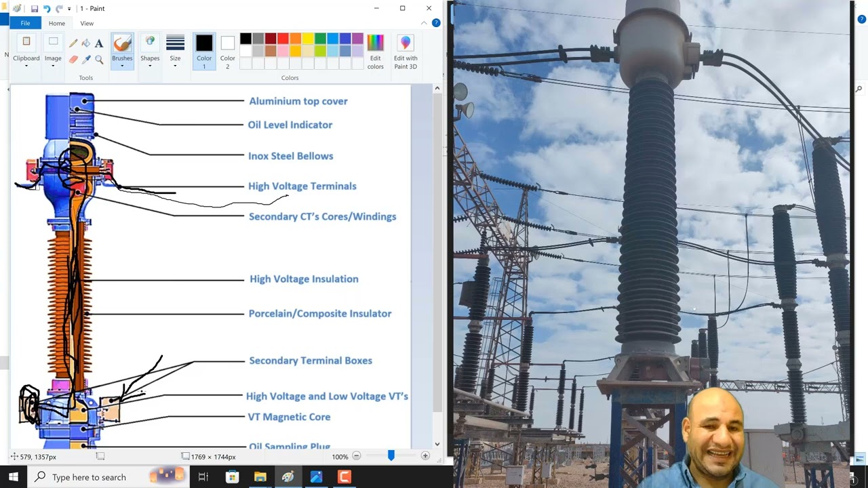
Task: Open Photos app from taskbar
Action: [x=317, y=477]
